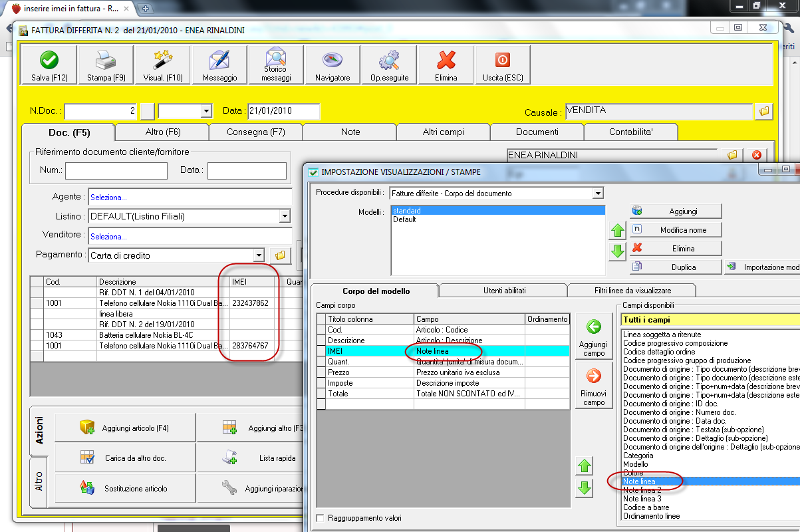800x532 pixels.
Task: Click the Duplica button
Action: click(676, 267)
